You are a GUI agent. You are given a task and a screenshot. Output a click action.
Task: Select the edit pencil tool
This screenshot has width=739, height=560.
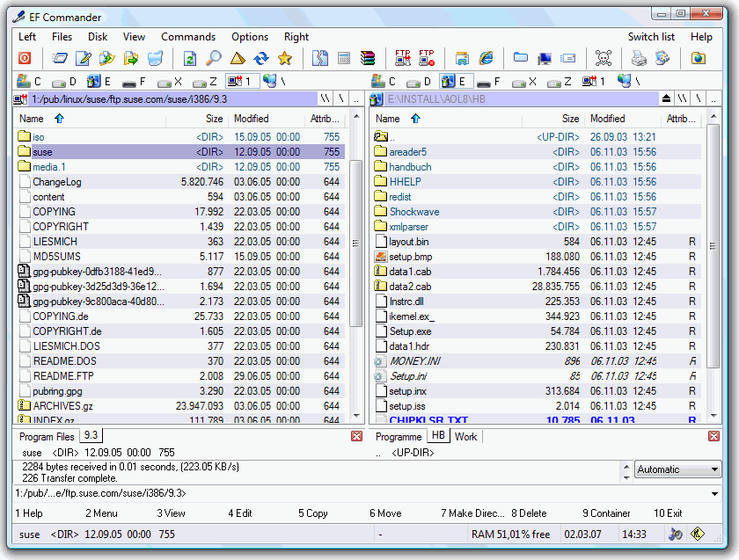84,58
